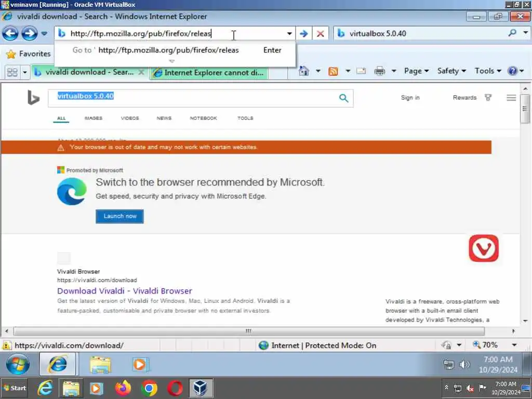Click the red Vivaldi logo thumbnail
The image size is (532, 399).
point(484,248)
